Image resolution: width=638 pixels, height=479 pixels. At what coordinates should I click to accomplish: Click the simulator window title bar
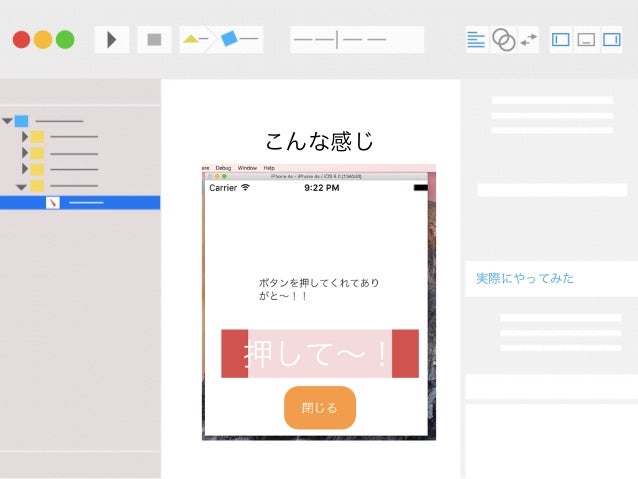(315, 176)
